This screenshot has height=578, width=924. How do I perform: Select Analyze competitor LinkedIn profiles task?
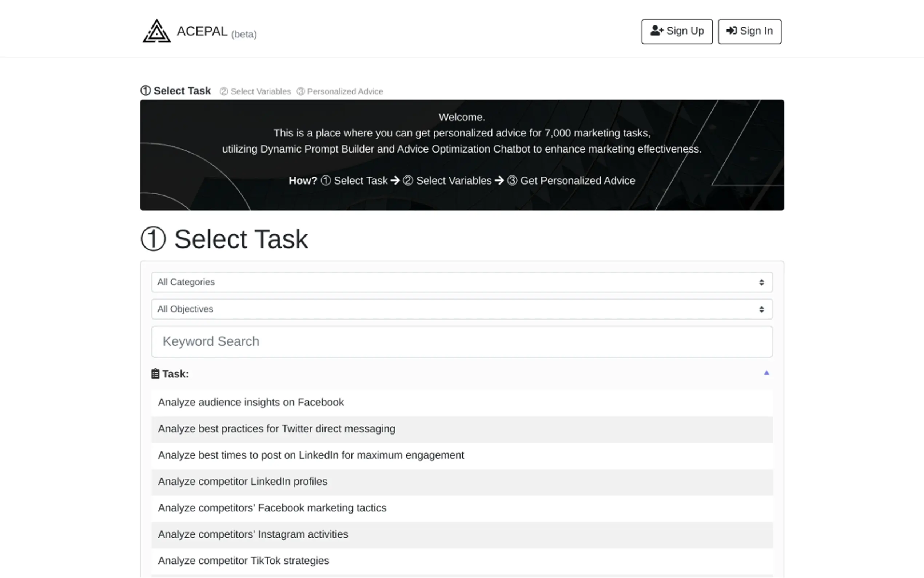point(243,481)
